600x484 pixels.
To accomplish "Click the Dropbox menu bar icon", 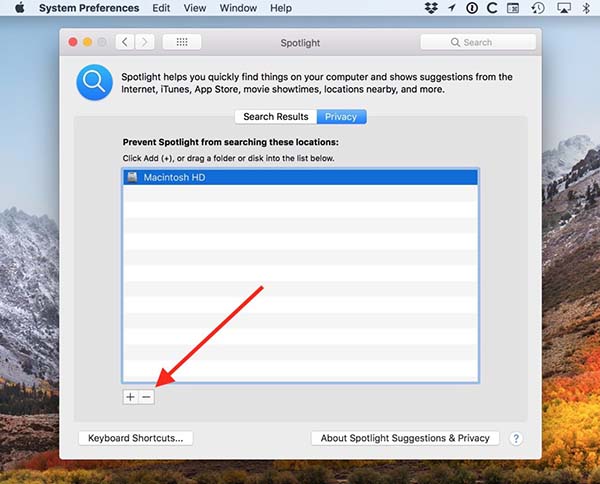I will 431,8.
